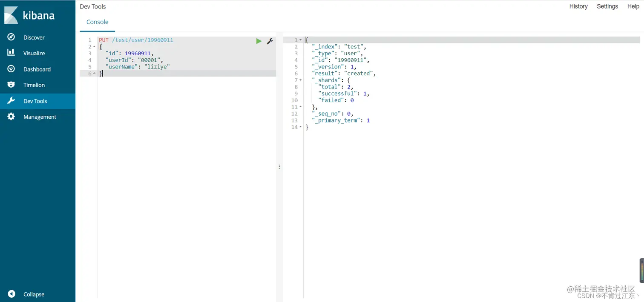The width and height of the screenshot is (644, 302).
Task: Click the "id": 19960911 line in request
Action: (129, 54)
